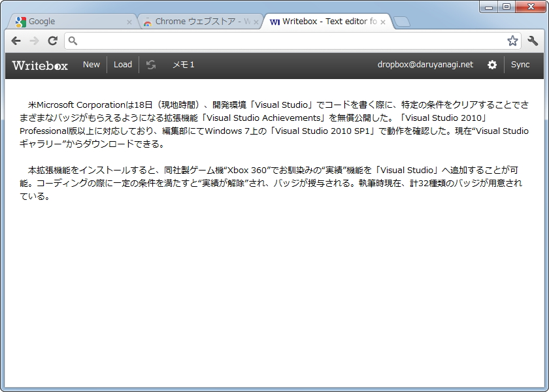549x392 pixels.
Task: Place cursor at 米Microsoft Corporation paragraph
Action: pos(274,124)
